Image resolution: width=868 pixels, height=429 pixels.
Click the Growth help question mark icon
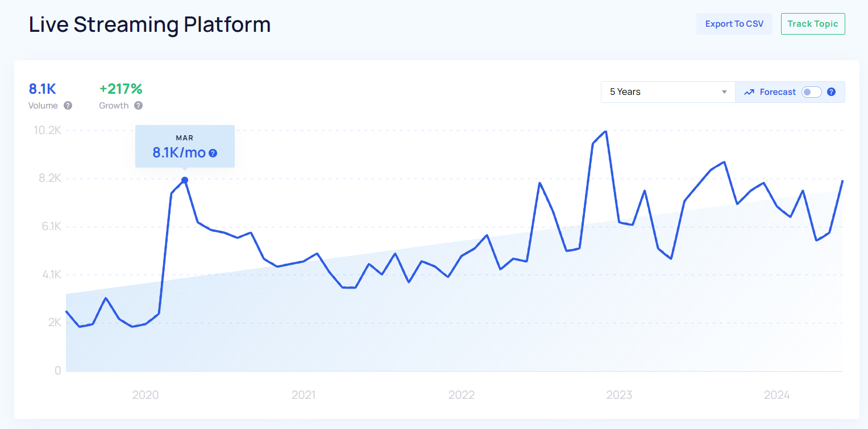point(138,106)
